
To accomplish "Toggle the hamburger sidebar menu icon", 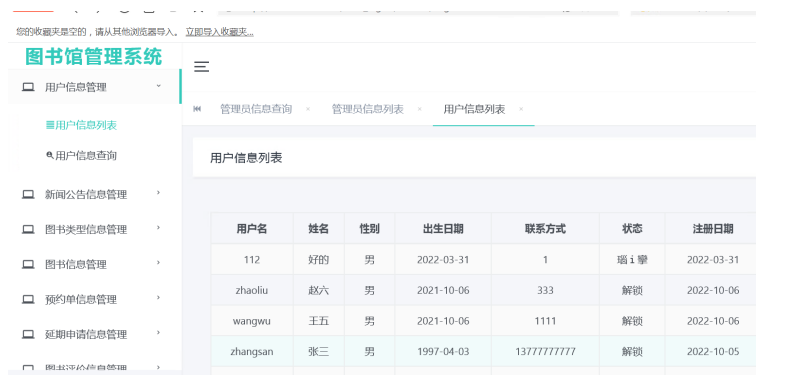I will point(202,66).
